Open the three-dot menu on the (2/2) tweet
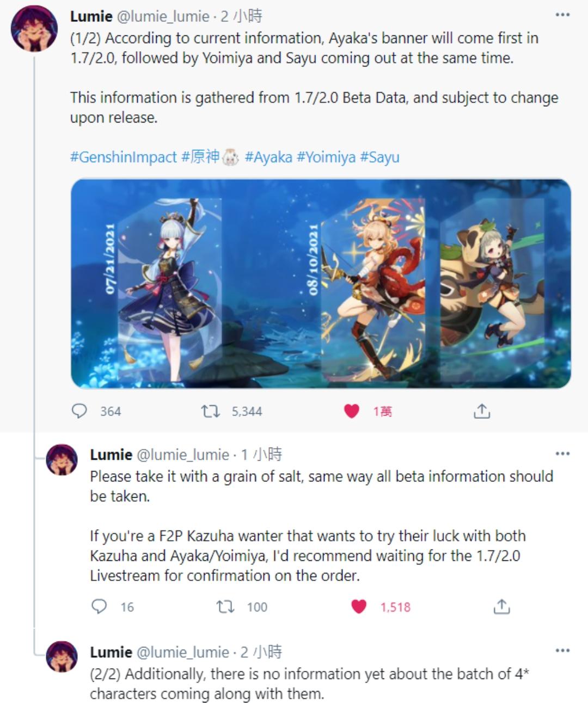The image size is (588, 703). (x=562, y=651)
